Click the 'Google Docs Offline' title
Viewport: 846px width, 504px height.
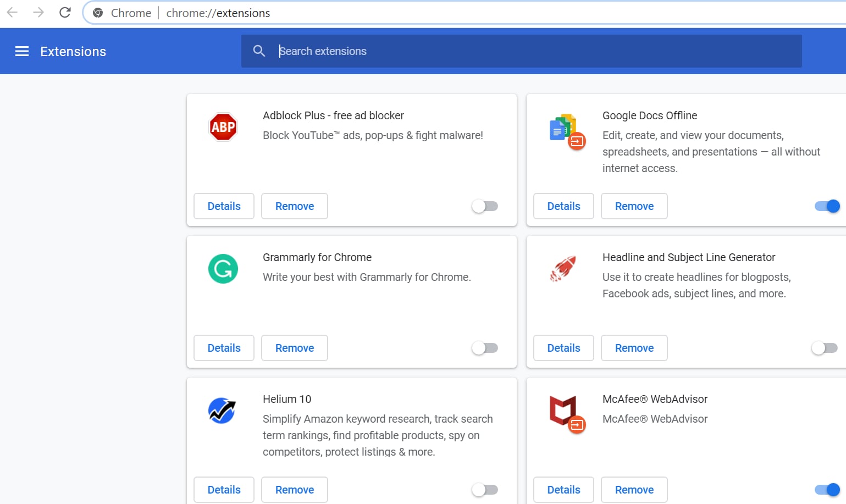click(650, 115)
